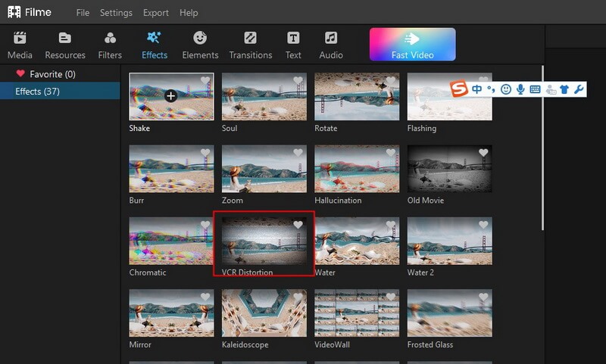Screen dimensions: 606x364
Task: Select the Water effect thumbnail
Action: click(357, 241)
